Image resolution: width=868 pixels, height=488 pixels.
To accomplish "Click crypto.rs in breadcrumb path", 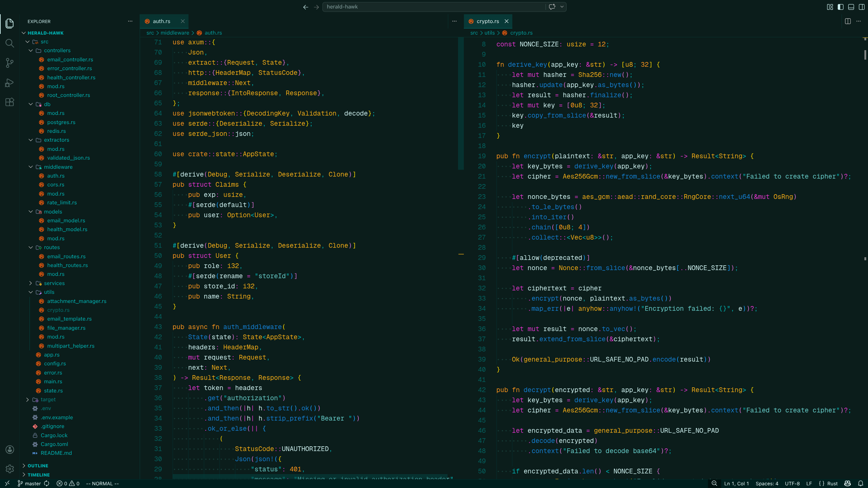I will [x=521, y=33].
